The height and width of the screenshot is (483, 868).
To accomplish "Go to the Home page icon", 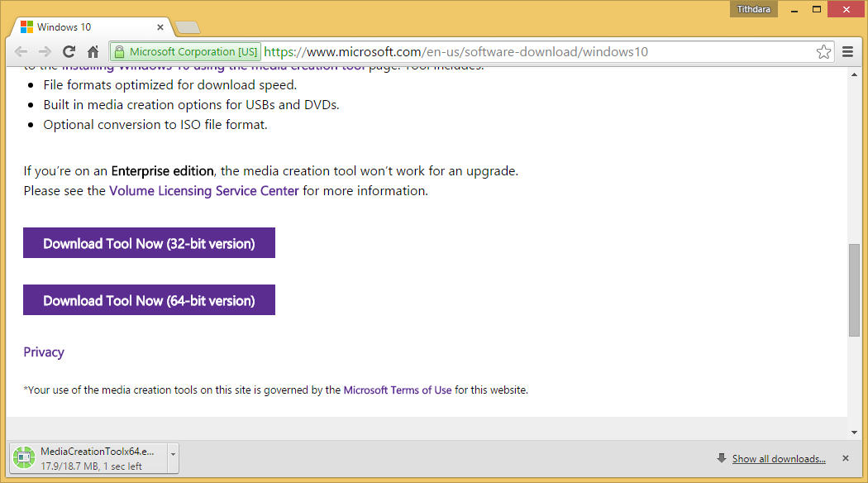I will 93,52.
